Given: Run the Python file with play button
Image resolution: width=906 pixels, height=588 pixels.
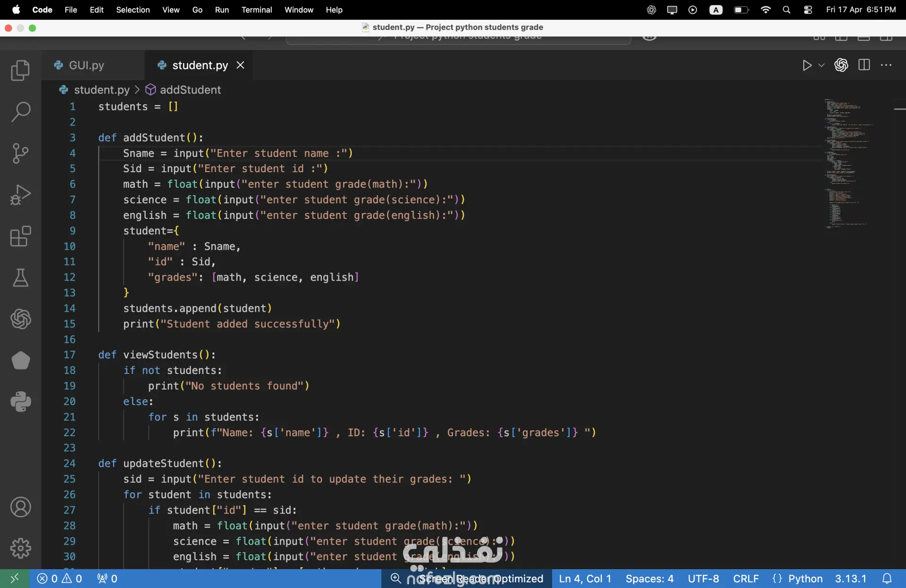Looking at the screenshot, I should pyautogui.click(x=807, y=65).
